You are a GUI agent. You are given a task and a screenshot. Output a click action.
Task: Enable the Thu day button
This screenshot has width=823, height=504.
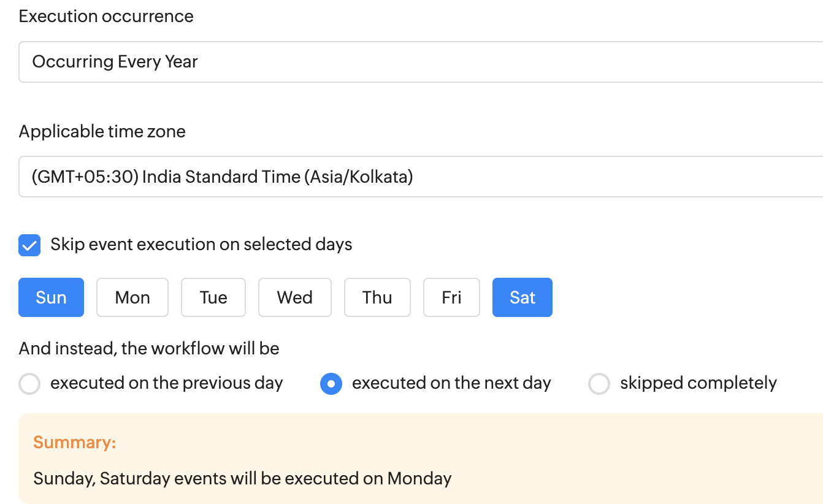click(377, 297)
